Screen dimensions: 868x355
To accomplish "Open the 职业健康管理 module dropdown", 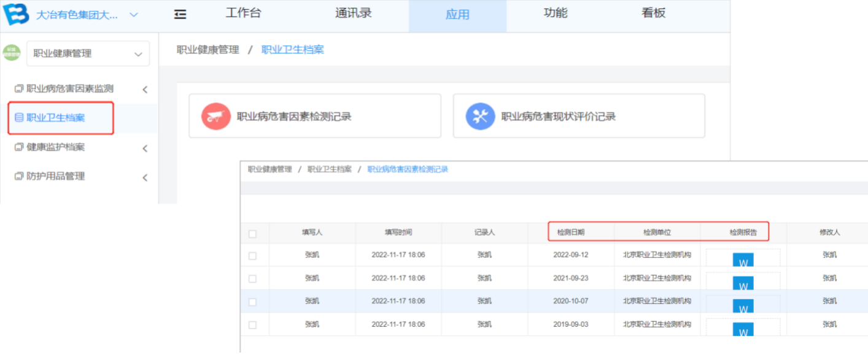I will pyautogui.click(x=88, y=53).
